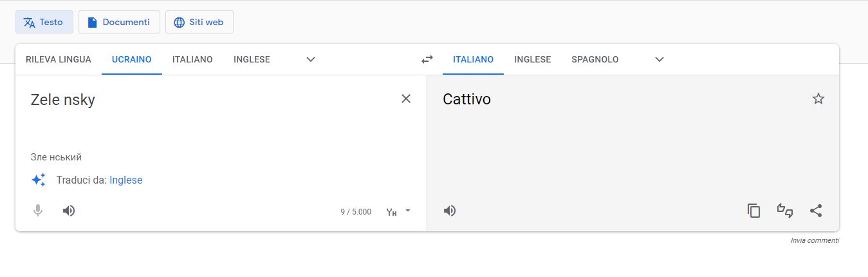This screenshot has height=277, width=868.
Task: Choose SPAGNOLO as the target language
Action: [x=595, y=59]
